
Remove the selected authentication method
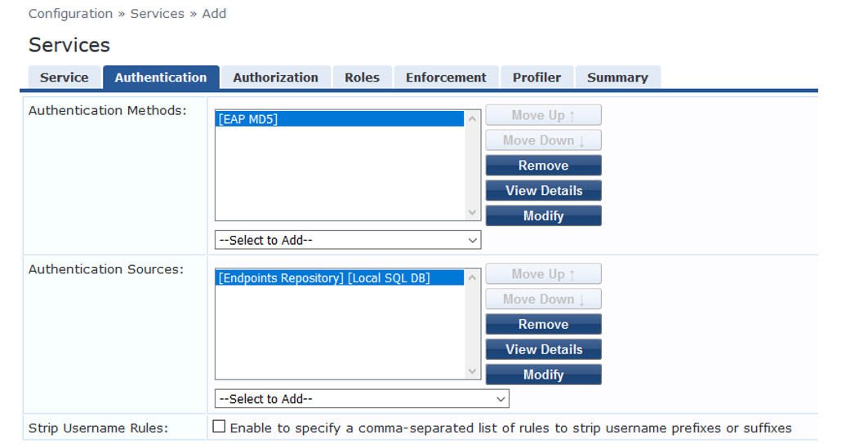[544, 166]
